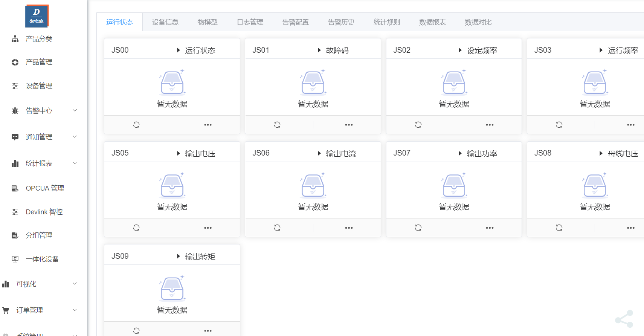Refresh the JS02 设定频率 card
The height and width of the screenshot is (336, 644).
(418, 125)
